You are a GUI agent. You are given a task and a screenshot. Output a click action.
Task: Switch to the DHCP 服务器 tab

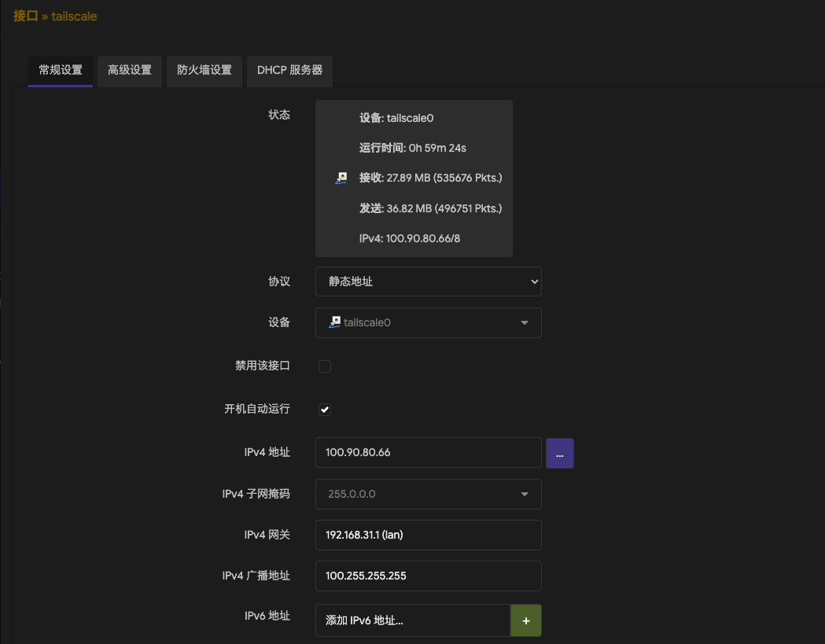[x=289, y=71]
